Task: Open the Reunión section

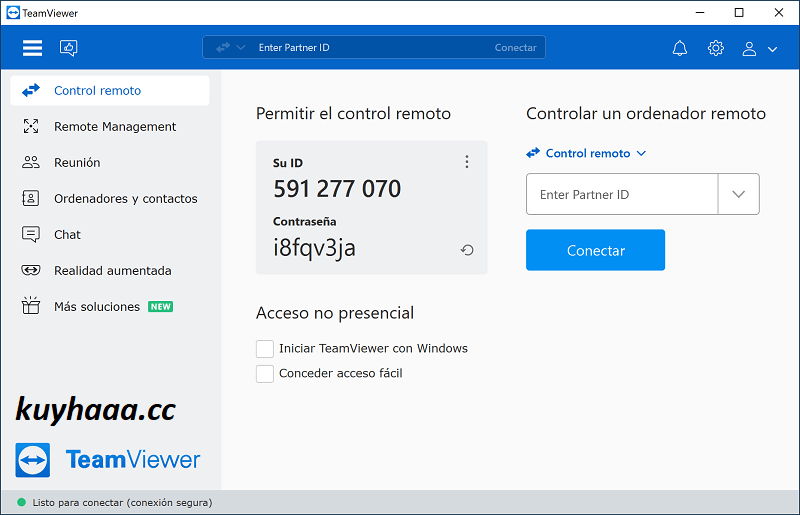Action: tap(110, 162)
